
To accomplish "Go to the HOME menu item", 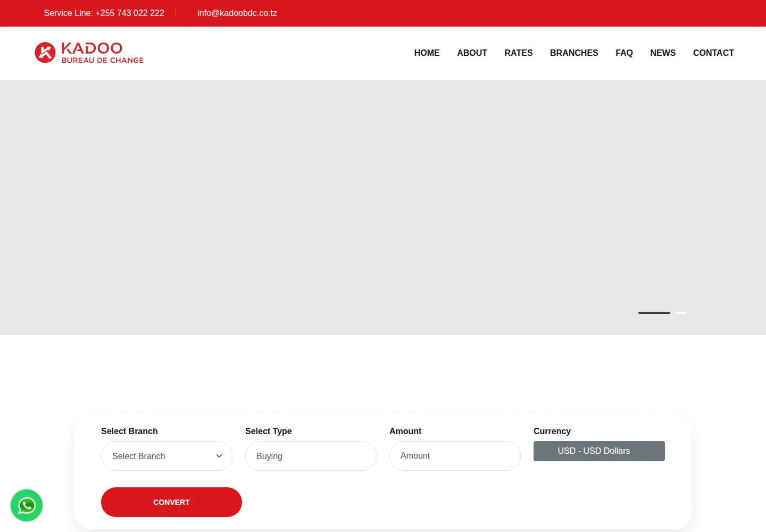I will click(427, 53).
